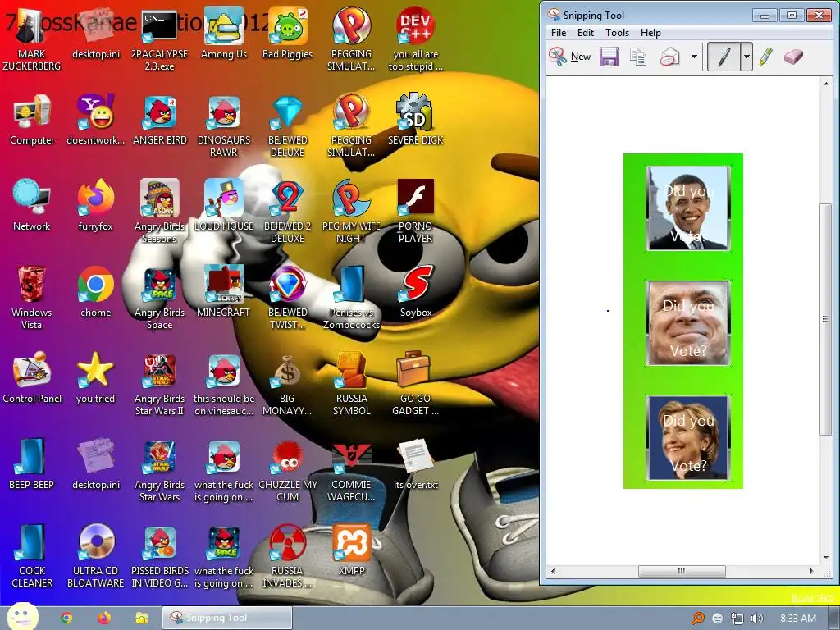The height and width of the screenshot is (630, 840).
Task: Select the Windows Vista recycle bin icon
Action: click(32, 299)
